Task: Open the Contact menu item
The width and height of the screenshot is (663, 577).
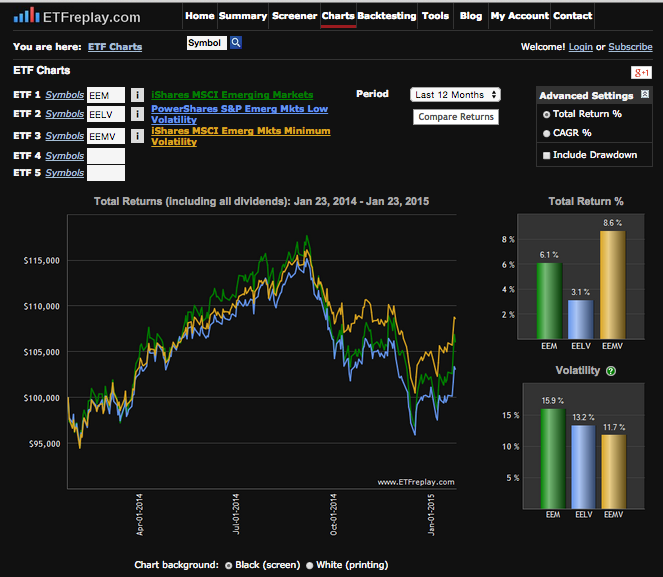Action: click(573, 16)
